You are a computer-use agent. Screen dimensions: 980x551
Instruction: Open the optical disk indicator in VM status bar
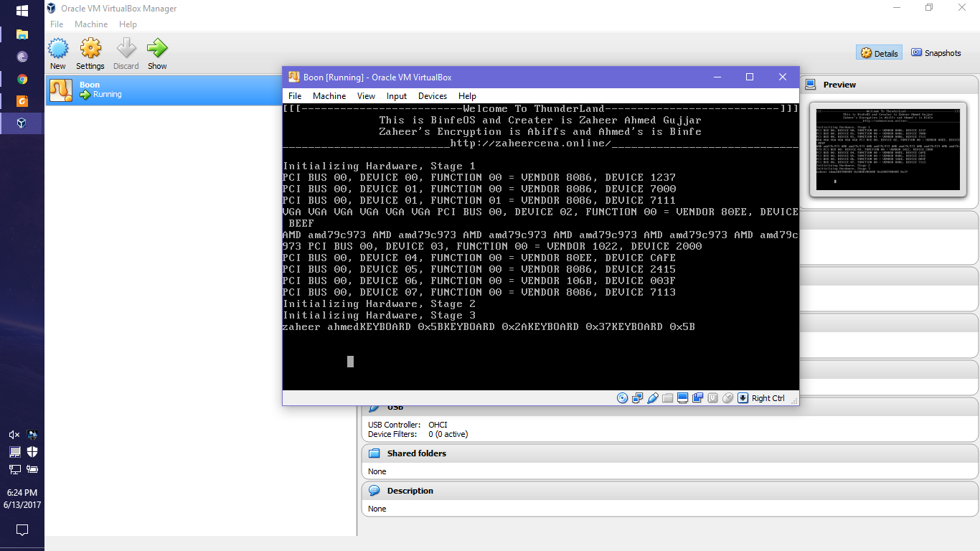[623, 398]
